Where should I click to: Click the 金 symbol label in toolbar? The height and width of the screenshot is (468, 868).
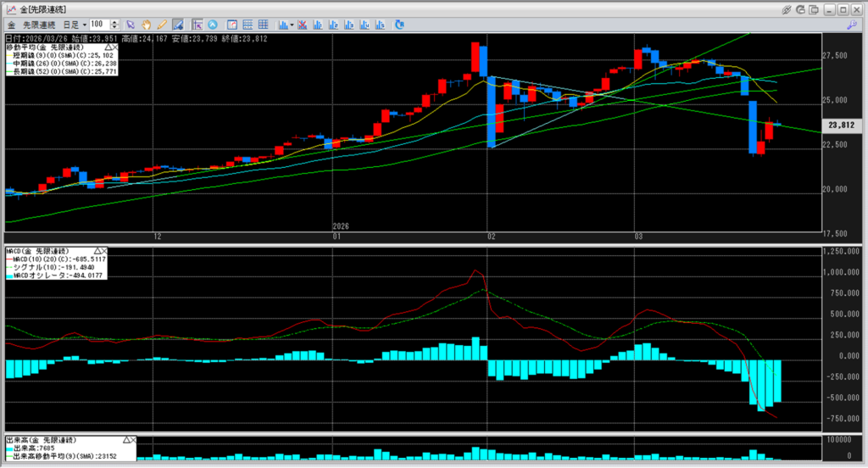point(12,25)
